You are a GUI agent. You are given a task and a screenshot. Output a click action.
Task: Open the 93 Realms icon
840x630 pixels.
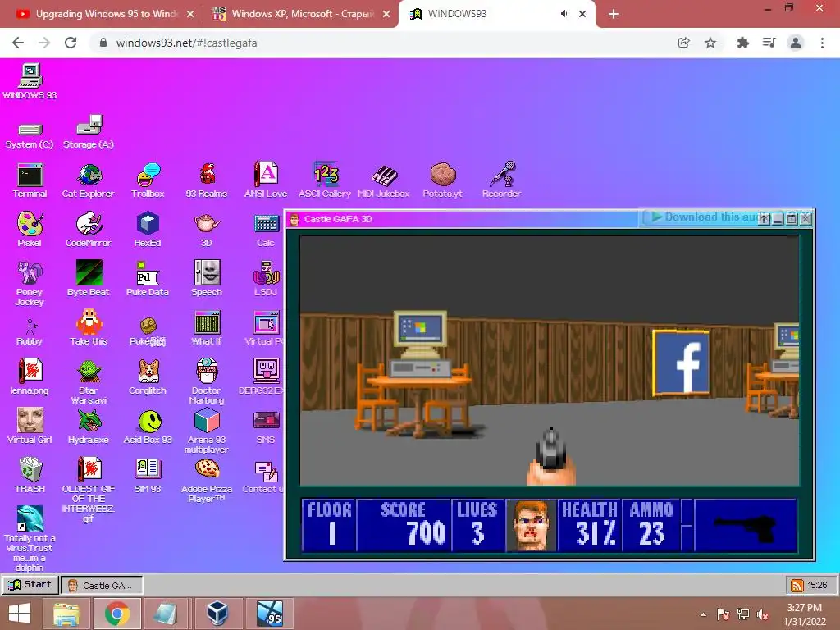(x=207, y=180)
